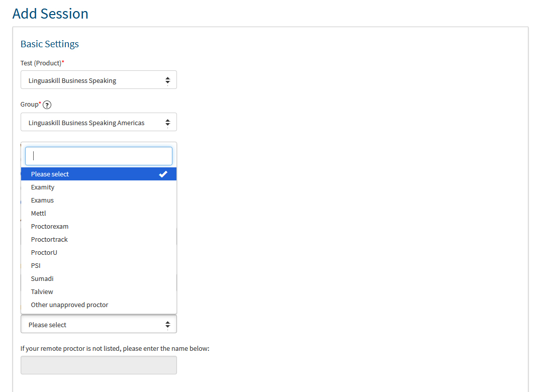The height and width of the screenshot is (392, 542).
Task: Select Examity from the proctor list
Action: pyautogui.click(x=99, y=187)
